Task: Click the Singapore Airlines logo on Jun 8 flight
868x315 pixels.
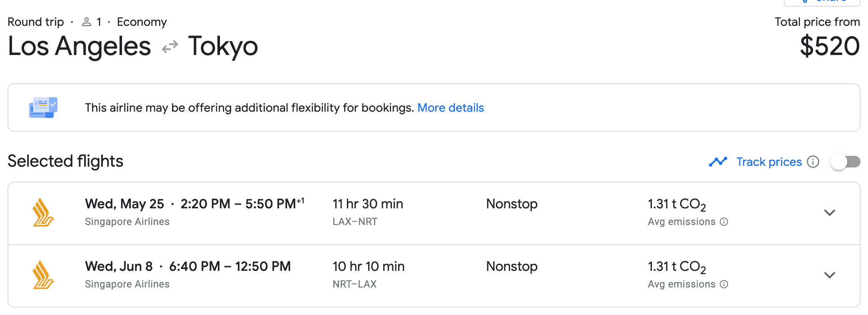Action: [43, 275]
